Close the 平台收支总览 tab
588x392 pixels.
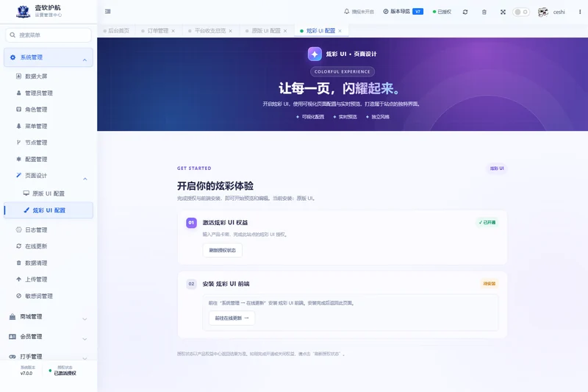[230, 31]
